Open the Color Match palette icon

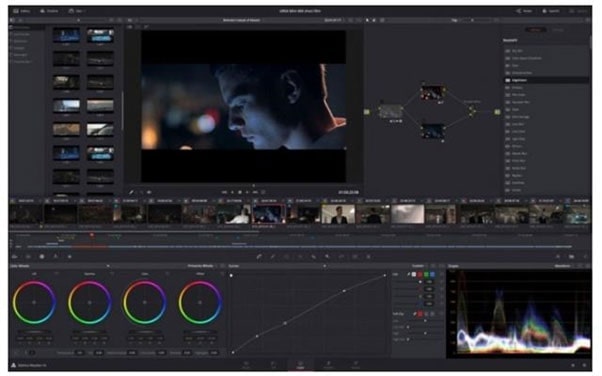pyautogui.click(x=28, y=256)
